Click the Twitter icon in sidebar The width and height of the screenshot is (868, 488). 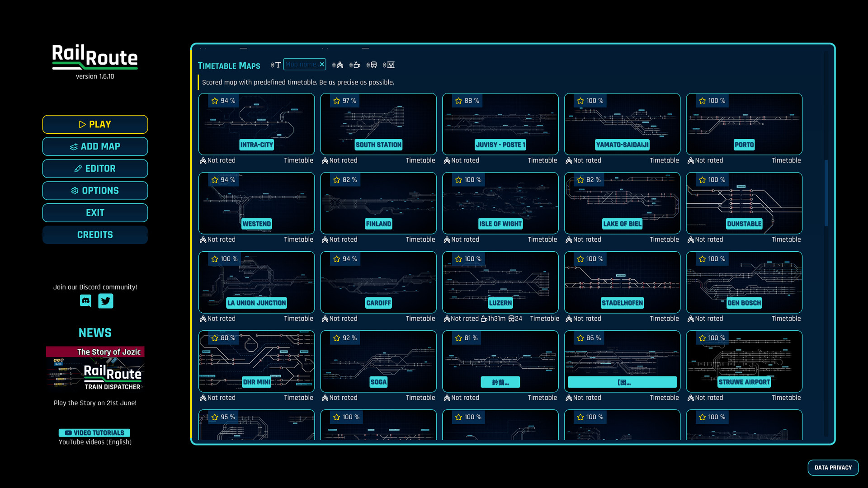coord(105,301)
